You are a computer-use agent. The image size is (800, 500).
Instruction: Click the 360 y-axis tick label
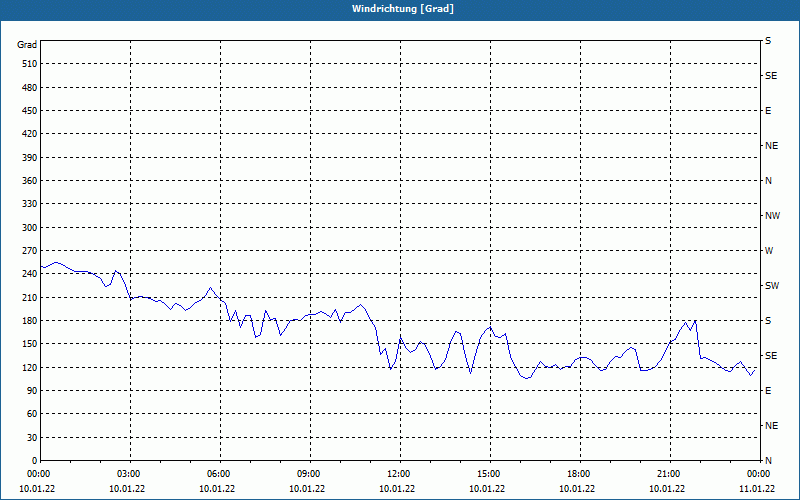30,181
